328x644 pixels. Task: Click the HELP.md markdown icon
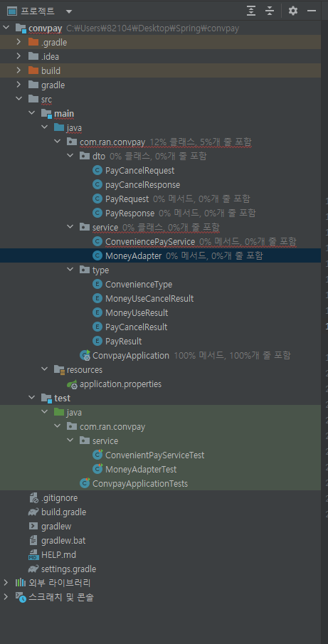[33, 555]
